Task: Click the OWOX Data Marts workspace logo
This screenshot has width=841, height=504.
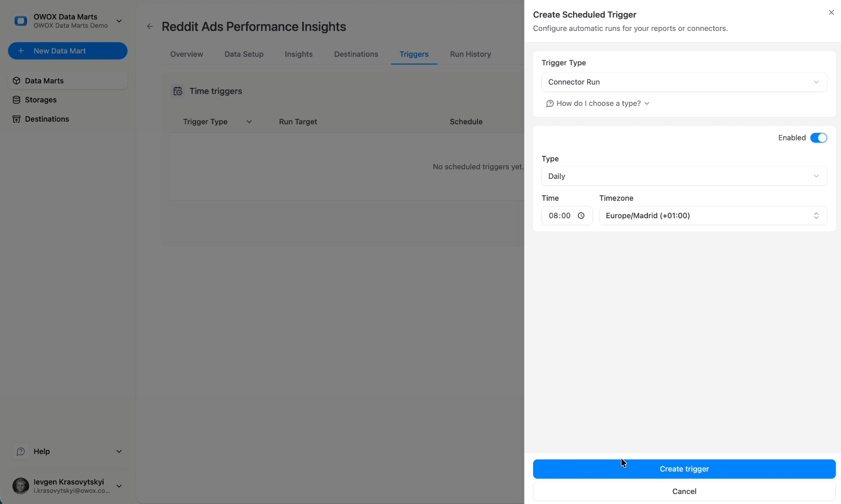Action: pyautogui.click(x=21, y=20)
